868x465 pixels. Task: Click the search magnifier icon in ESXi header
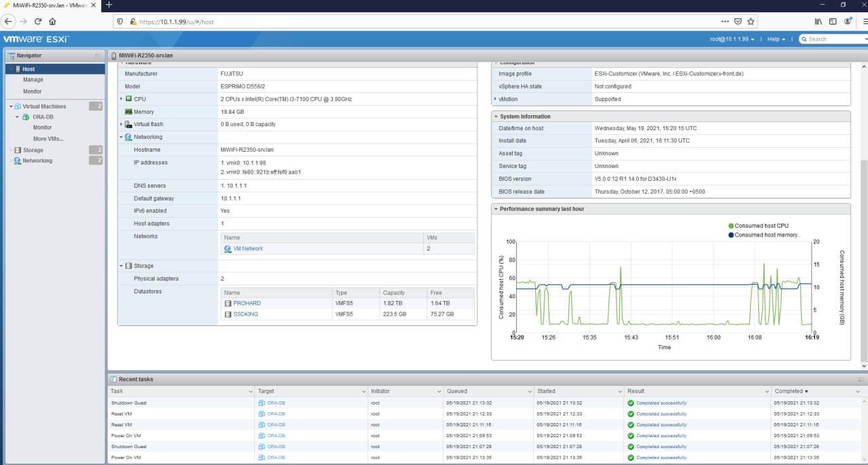tap(804, 39)
